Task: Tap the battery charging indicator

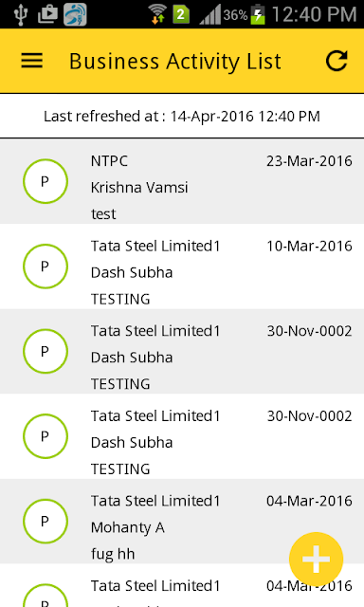Action: coord(258,15)
